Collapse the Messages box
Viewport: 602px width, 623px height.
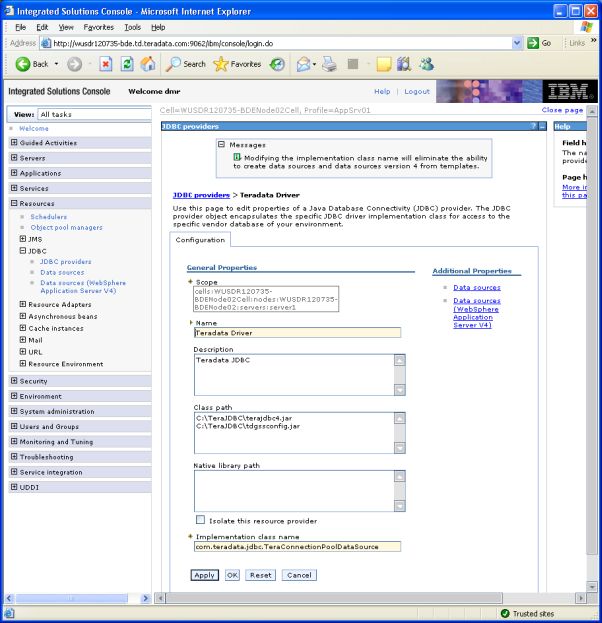222,144
